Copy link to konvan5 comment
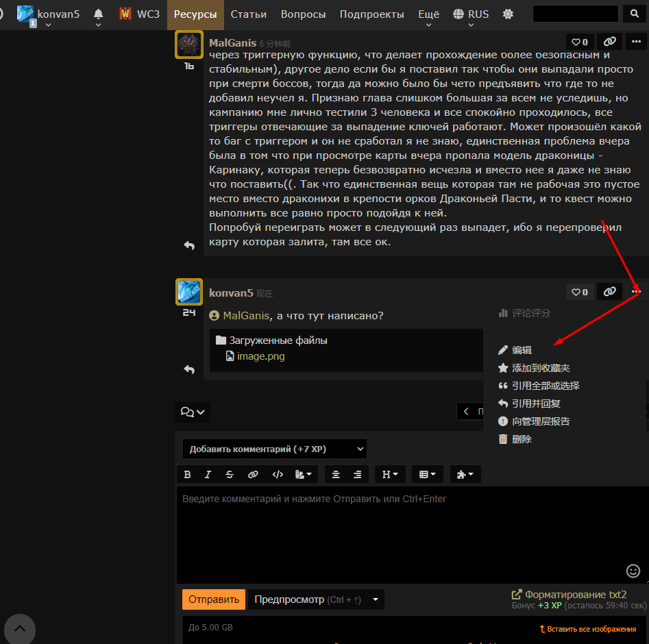 click(x=609, y=292)
